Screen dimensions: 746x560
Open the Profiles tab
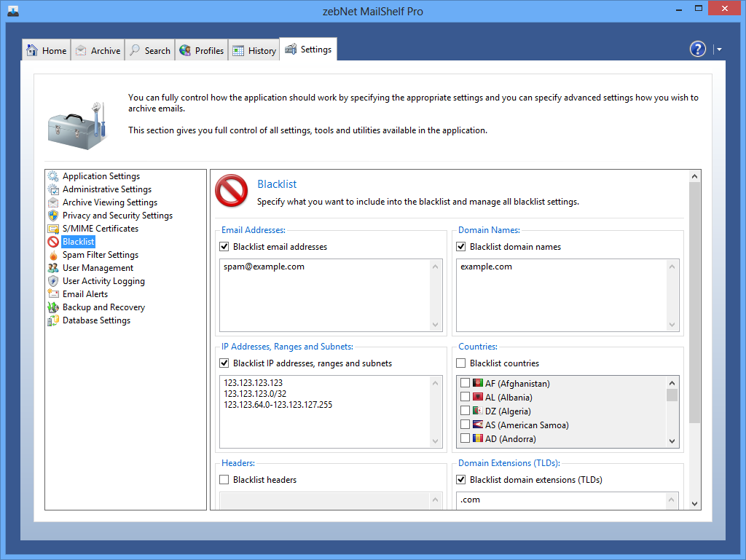[x=201, y=50]
